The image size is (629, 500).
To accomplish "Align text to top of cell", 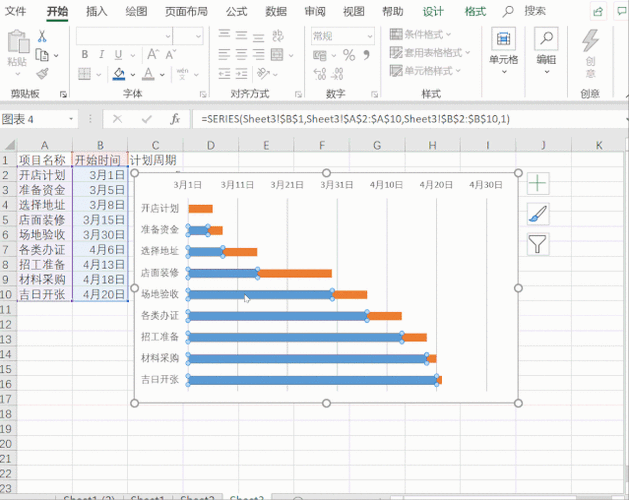I will 224,35.
